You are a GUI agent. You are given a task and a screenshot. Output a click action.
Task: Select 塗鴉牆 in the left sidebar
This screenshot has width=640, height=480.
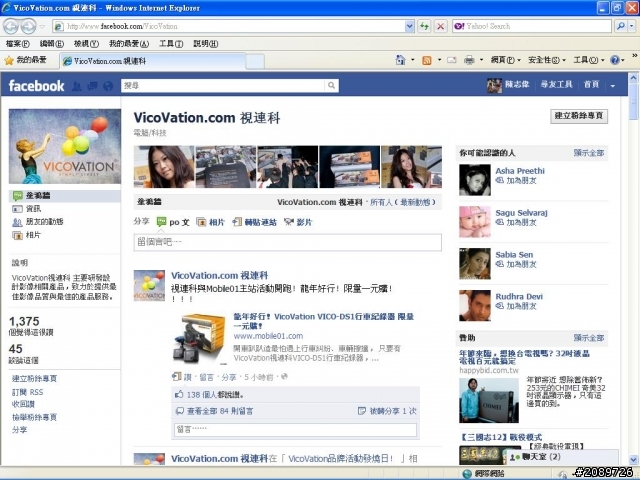pos(64,196)
